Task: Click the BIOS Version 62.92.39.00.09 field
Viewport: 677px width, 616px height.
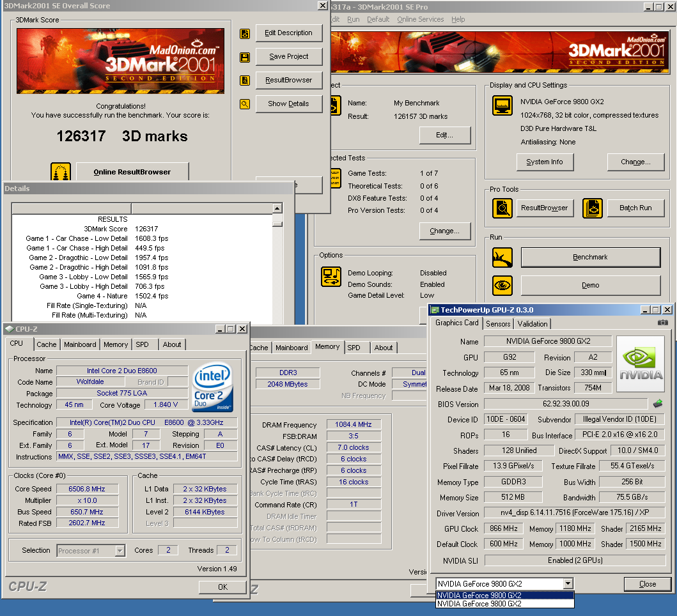Action: (566, 404)
